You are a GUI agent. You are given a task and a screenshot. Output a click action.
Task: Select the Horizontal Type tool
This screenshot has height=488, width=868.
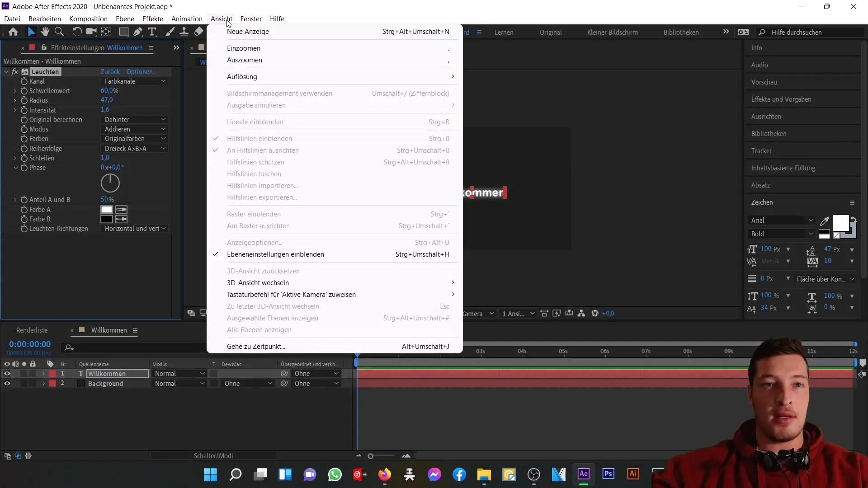pyautogui.click(x=152, y=32)
